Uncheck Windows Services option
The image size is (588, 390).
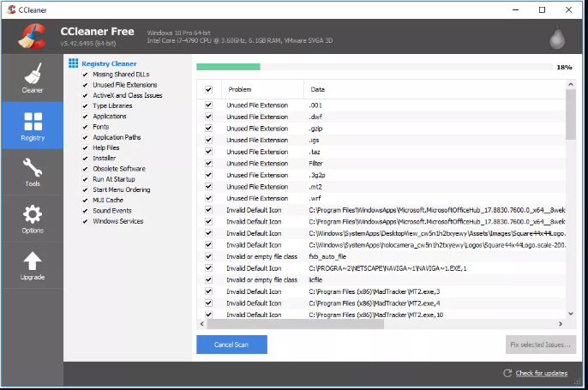pos(85,221)
